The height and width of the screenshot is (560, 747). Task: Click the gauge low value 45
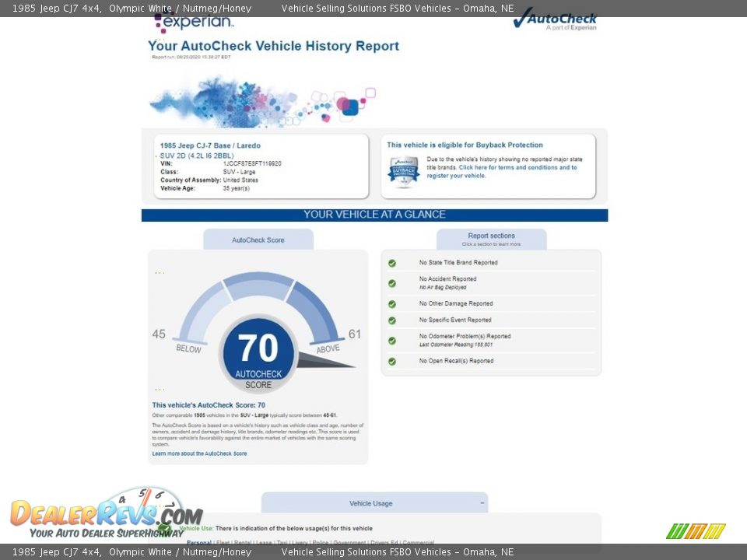(159, 334)
